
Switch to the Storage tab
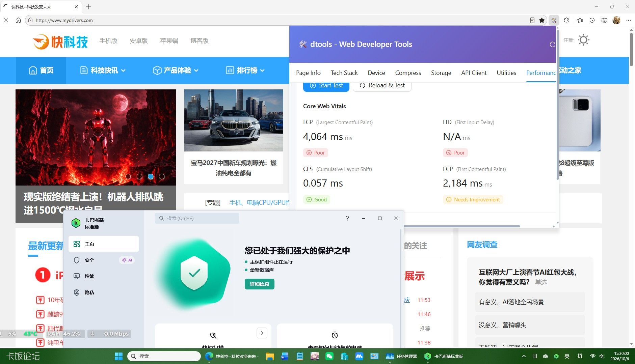coord(441,73)
